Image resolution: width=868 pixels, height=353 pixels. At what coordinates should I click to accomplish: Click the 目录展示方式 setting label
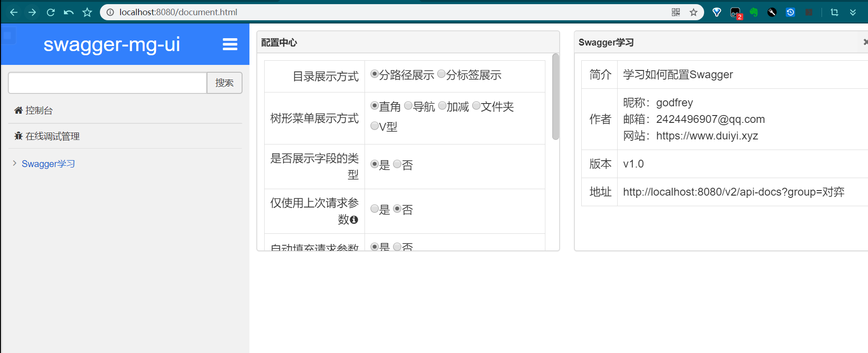326,76
